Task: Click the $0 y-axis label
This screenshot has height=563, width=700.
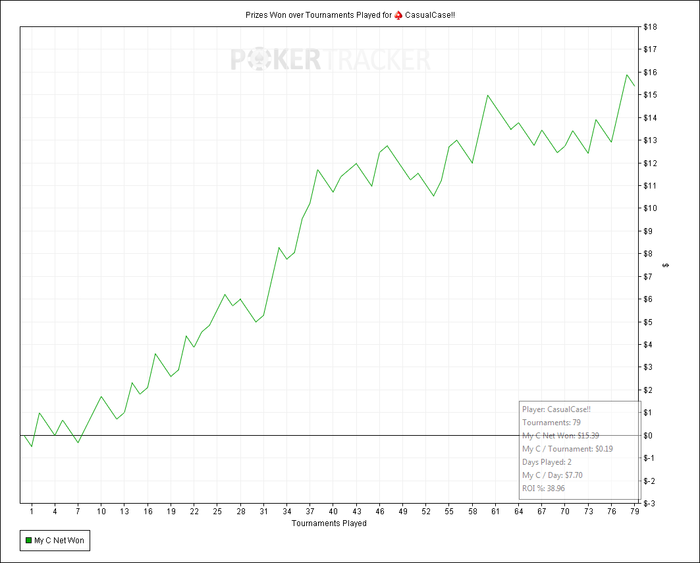Action: (x=648, y=435)
